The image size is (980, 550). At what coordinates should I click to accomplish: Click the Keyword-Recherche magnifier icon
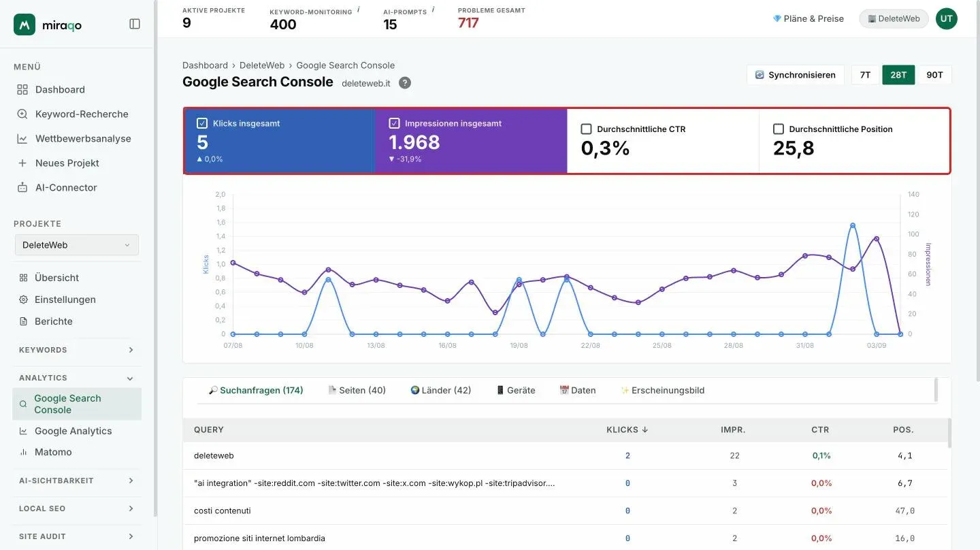(x=22, y=114)
